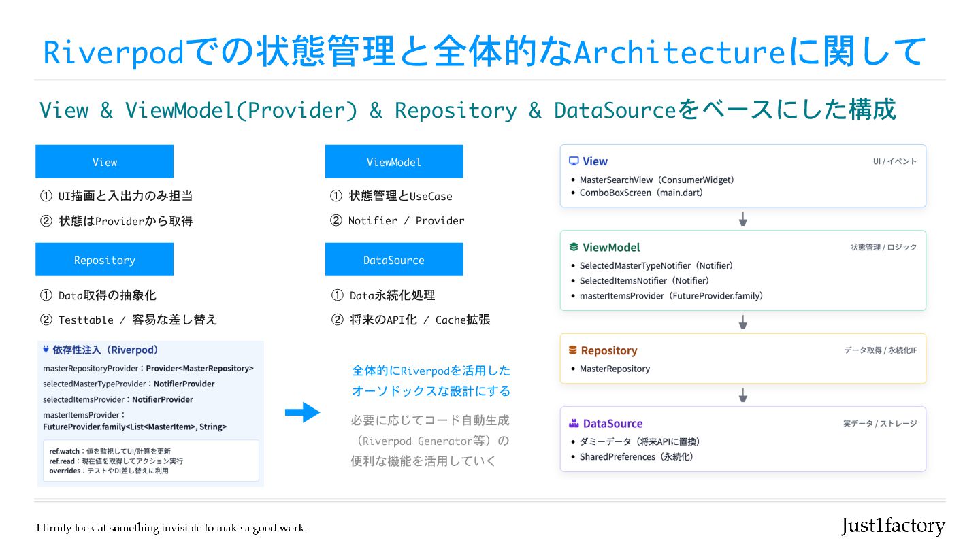Click FutureProvider.family<List<MasterItem>, String> text
The height and width of the screenshot is (551, 980).
tap(135, 427)
